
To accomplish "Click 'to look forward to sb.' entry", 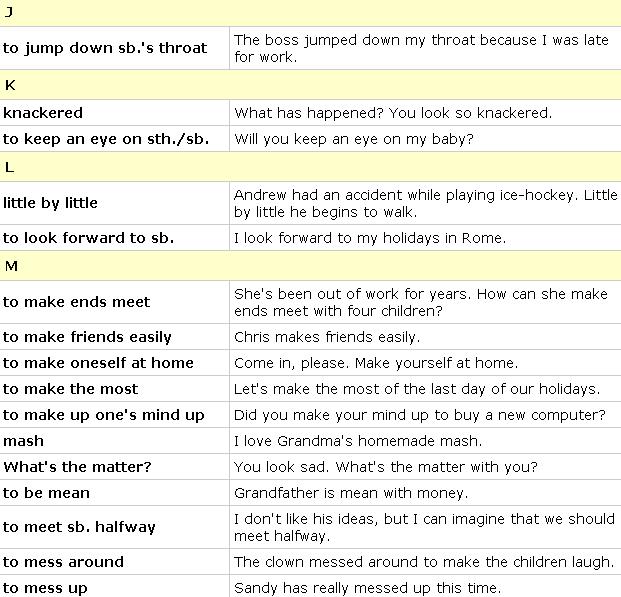I will [x=88, y=238].
